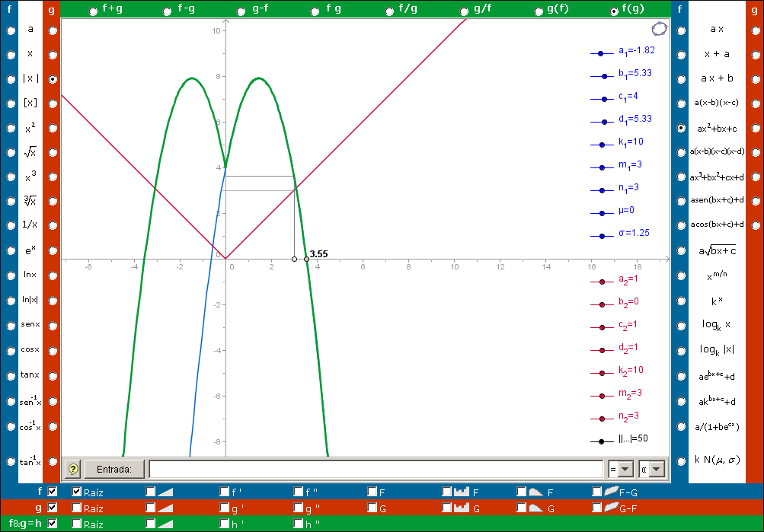This screenshot has height=532, width=764.
Task: Toggle the f slope triangle icon checkbox
Action: click(x=151, y=492)
